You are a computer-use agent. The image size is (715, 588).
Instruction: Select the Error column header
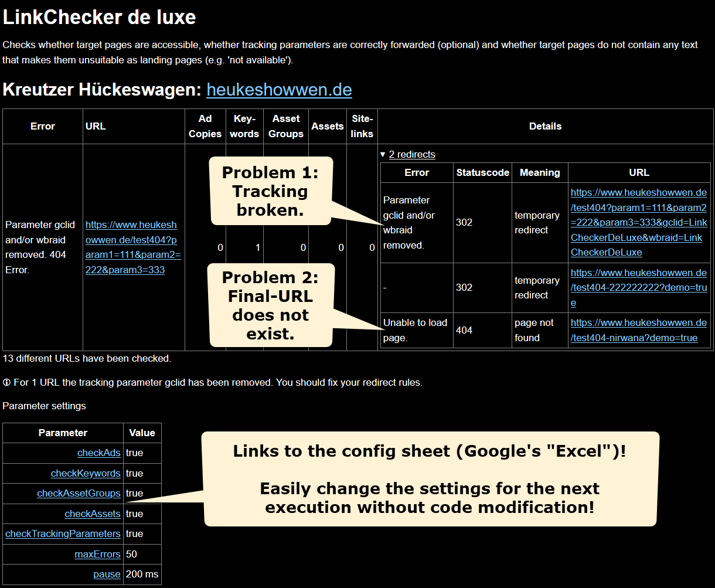42,126
